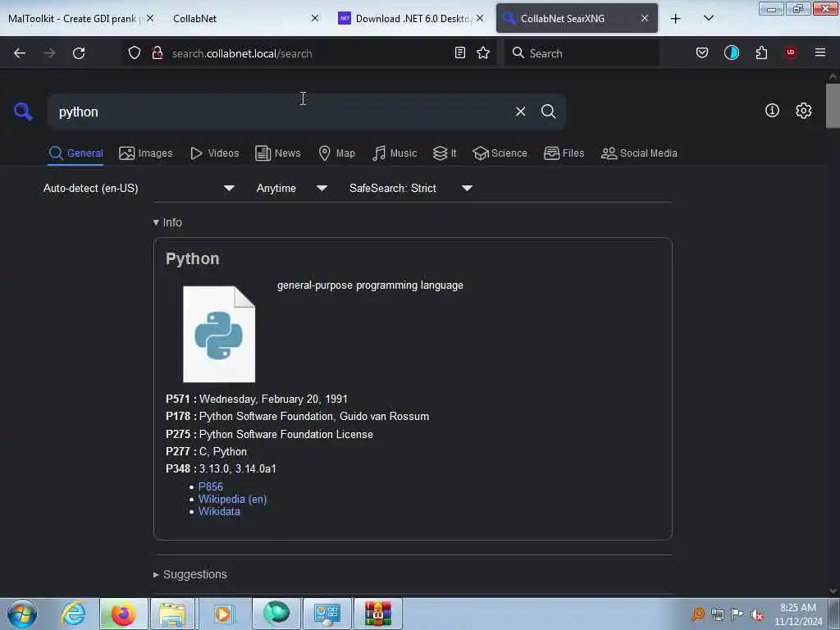The width and height of the screenshot is (840, 630).
Task: Click the muted volume tray icon
Action: (757, 615)
